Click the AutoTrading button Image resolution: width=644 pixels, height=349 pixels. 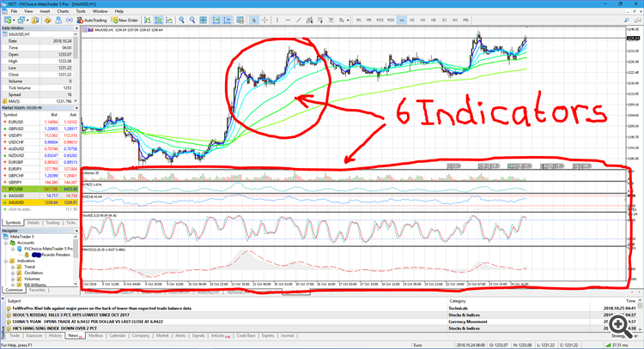click(x=92, y=20)
